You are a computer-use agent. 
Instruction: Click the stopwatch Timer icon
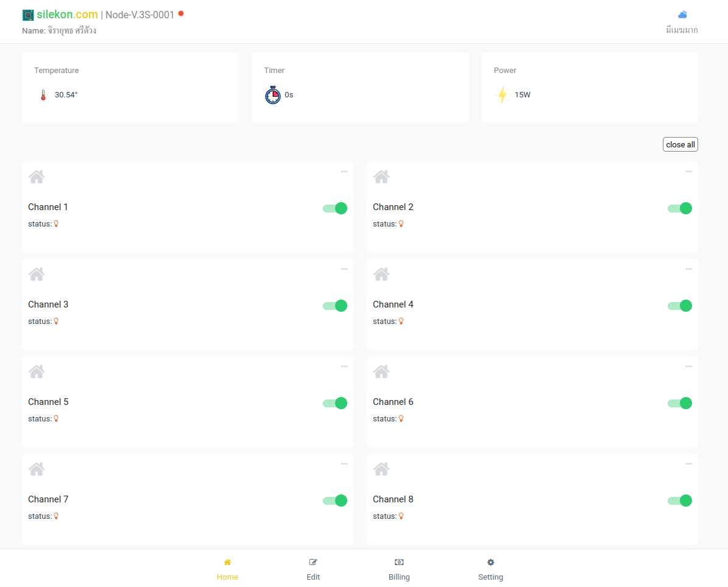coord(273,95)
